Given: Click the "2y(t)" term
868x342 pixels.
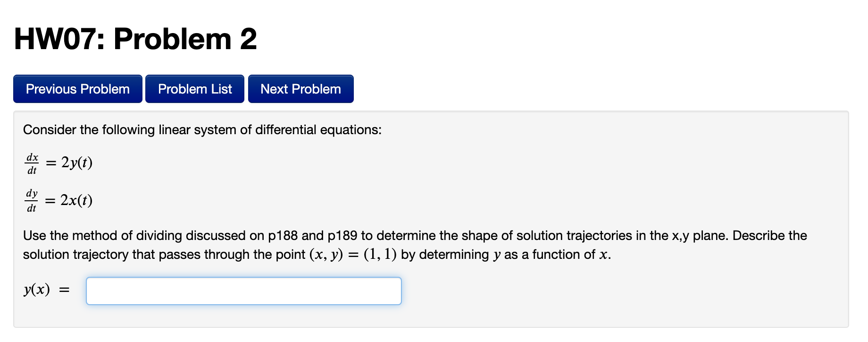Looking at the screenshot, I should pos(76,163).
